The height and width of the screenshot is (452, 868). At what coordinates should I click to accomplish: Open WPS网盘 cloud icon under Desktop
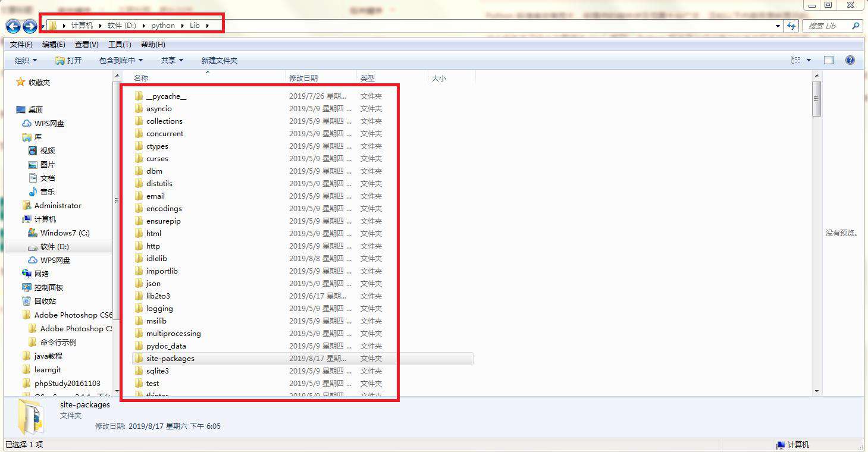tap(27, 123)
